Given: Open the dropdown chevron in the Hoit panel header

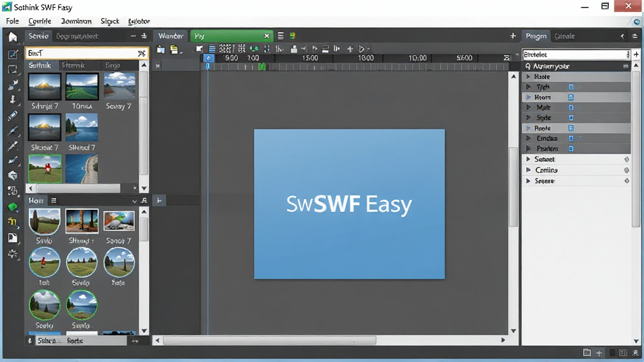Looking at the screenshot, I should tap(135, 201).
